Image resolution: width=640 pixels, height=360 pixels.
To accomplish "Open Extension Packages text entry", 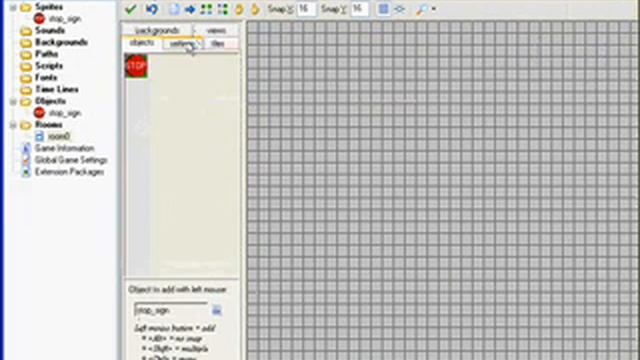I will tap(69, 172).
